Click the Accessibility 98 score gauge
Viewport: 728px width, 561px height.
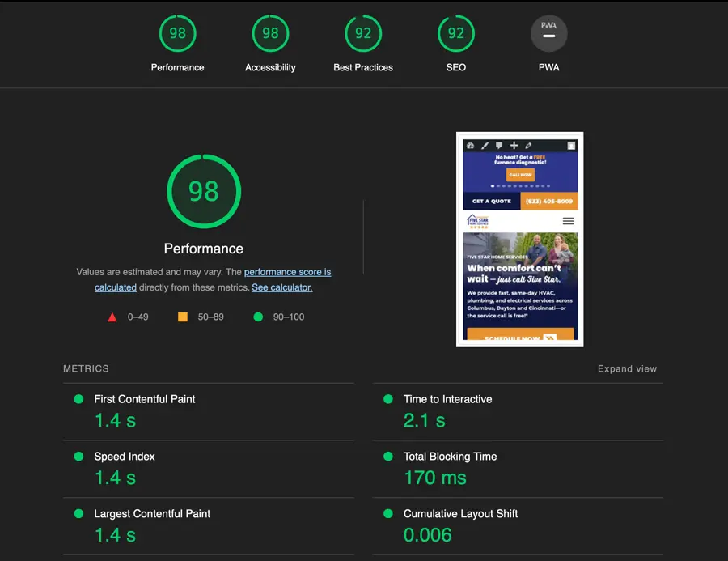(x=270, y=33)
